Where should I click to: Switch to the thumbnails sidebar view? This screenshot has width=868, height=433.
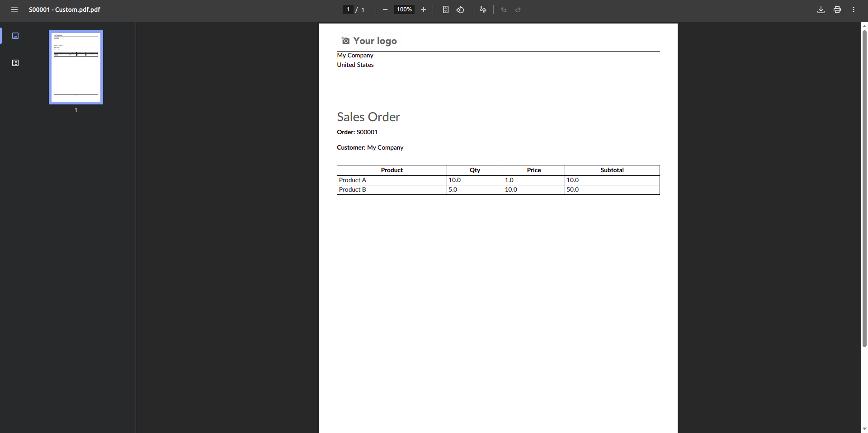coord(15,36)
